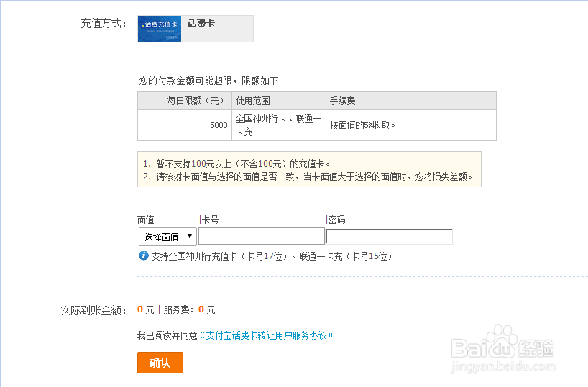Click the Baidu paw logo watermark
This screenshot has width=588, height=387.
pyautogui.click(x=507, y=341)
